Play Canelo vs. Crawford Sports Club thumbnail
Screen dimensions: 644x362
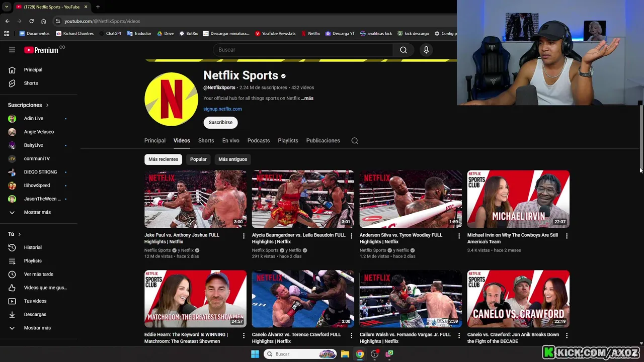pyautogui.click(x=518, y=299)
